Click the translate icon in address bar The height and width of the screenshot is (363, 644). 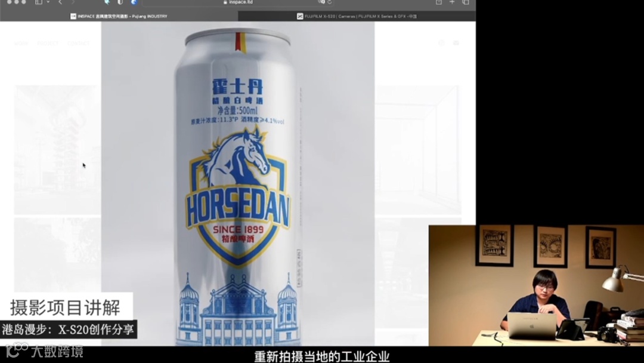pos(321,2)
